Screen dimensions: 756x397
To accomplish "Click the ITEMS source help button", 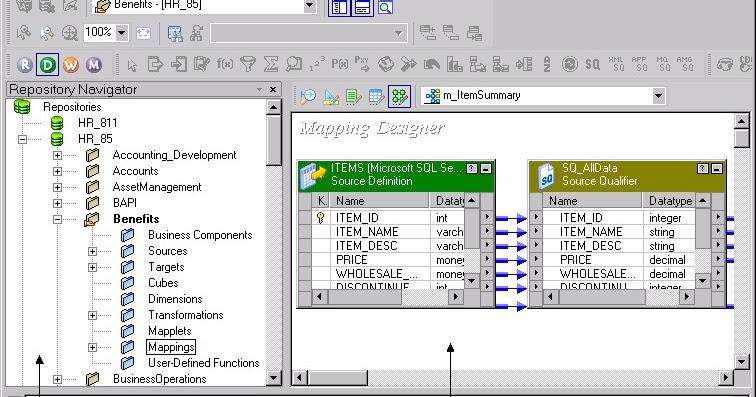I will tap(472, 168).
